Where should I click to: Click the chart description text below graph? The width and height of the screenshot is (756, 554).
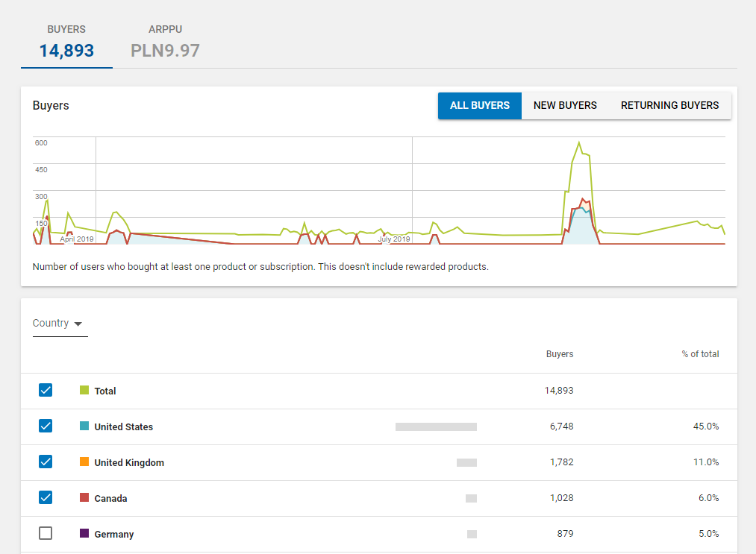[x=260, y=267]
